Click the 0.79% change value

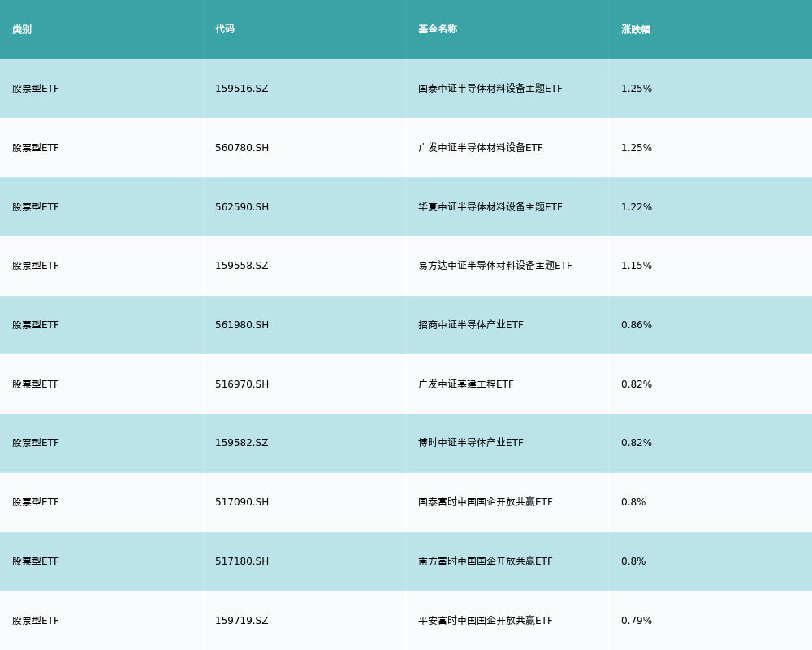[x=637, y=621]
